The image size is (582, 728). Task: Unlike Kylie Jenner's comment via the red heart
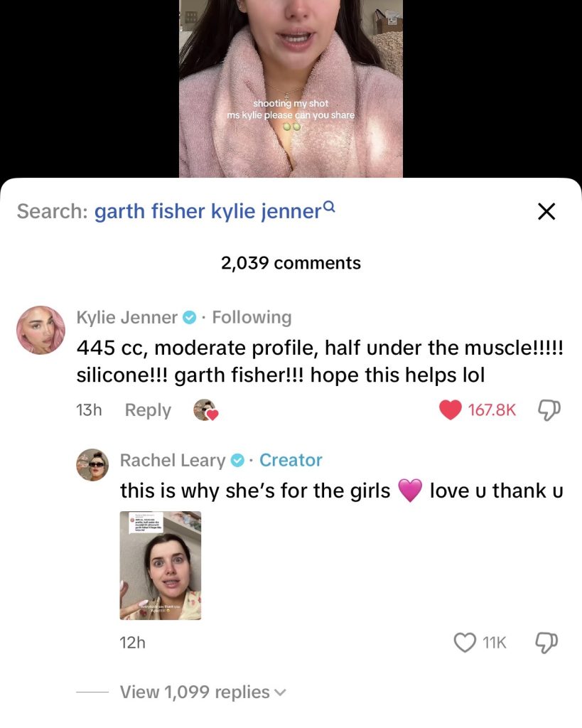tap(450, 409)
